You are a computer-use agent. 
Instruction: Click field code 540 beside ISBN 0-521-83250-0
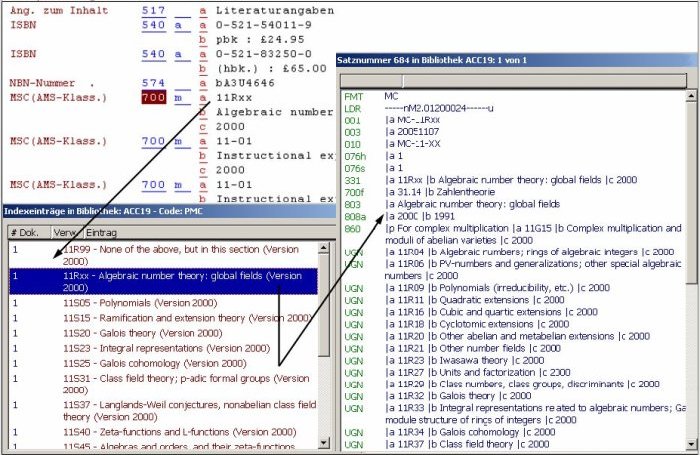(x=154, y=54)
